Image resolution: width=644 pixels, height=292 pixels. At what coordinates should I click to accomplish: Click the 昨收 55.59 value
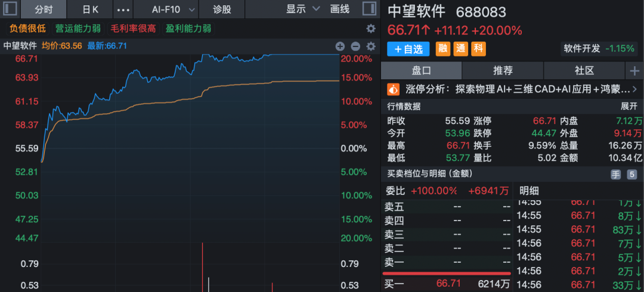(x=458, y=121)
